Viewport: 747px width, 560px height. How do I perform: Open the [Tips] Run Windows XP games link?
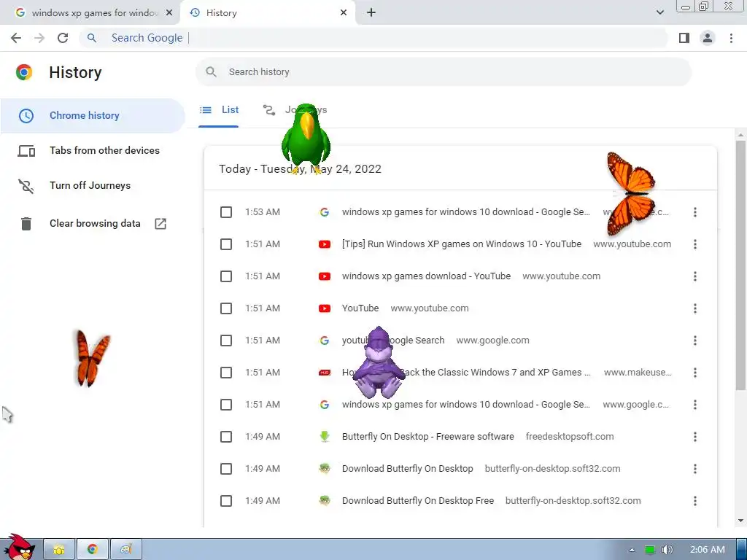coord(462,244)
